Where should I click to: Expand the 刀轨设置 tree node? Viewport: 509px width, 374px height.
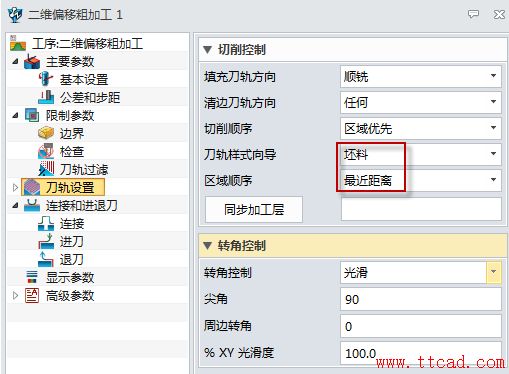(15, 187)
